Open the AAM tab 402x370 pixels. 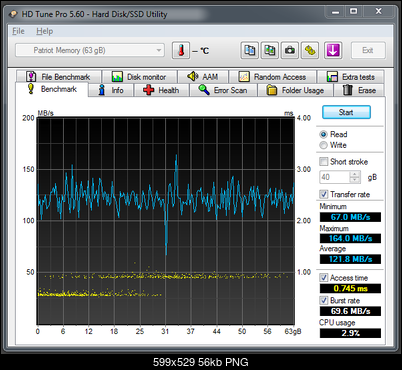(203, 77)
